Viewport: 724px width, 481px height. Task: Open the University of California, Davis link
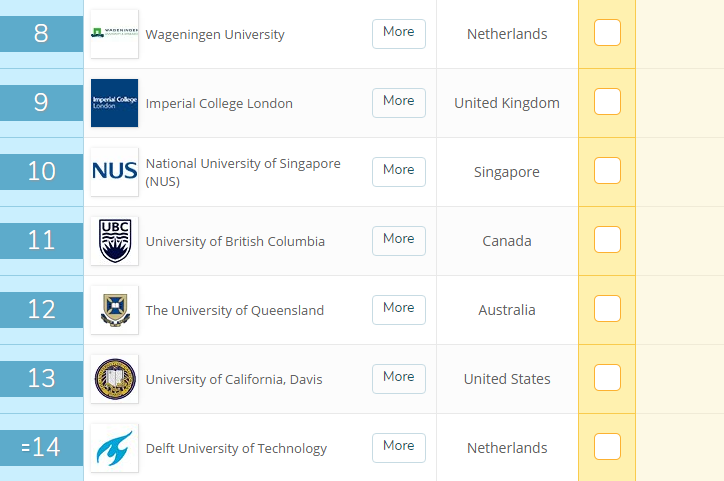click(234, 380)
